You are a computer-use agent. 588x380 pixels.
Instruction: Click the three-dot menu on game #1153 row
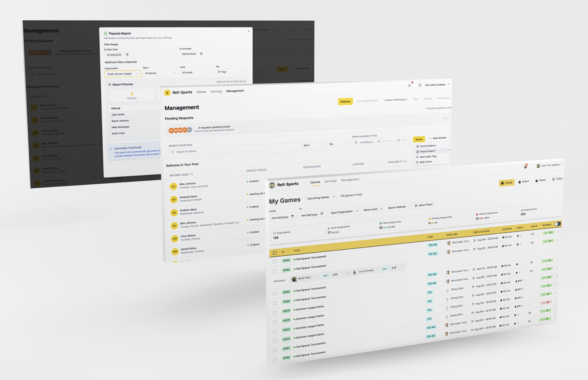tap(558, 232)
